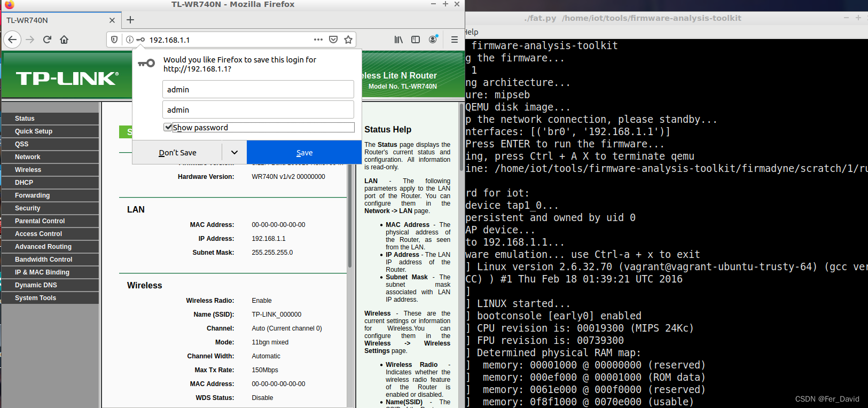Viewport: 868px width, 408px height.
Task: Open the System Tools menu item
Action: coord(50,298)
